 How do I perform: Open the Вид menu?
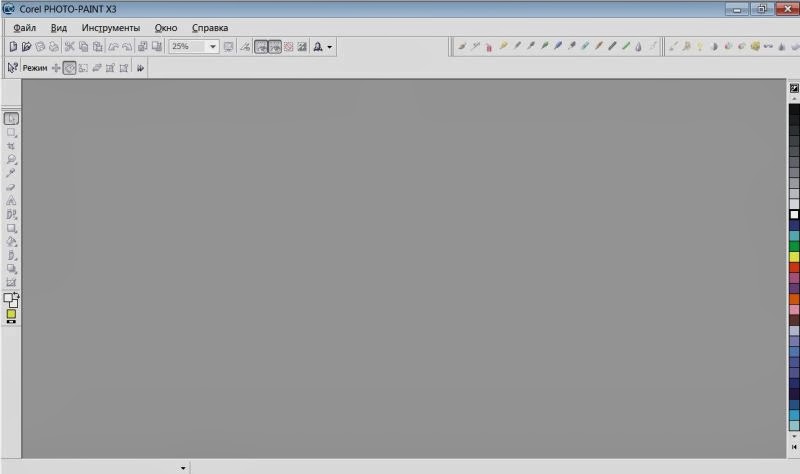[x=59, y=28]
